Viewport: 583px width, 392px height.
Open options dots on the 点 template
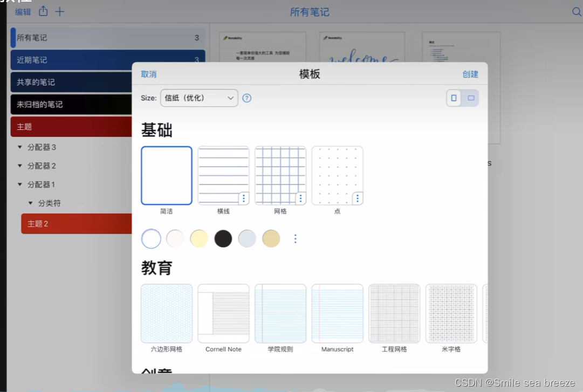pyautogui.click(x=358, y=198)
